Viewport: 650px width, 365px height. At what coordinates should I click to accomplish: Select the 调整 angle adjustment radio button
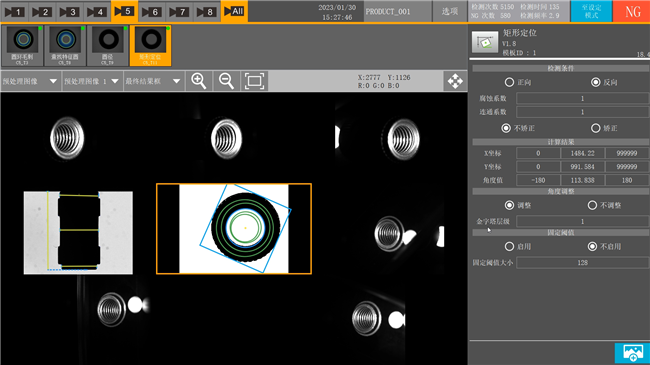pos(509,205)
